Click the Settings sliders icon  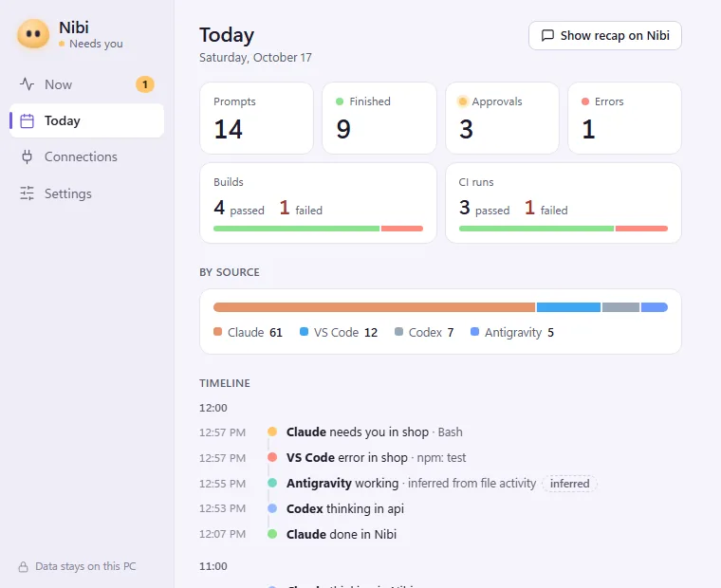pyautogui.click(x=28, y=193)
